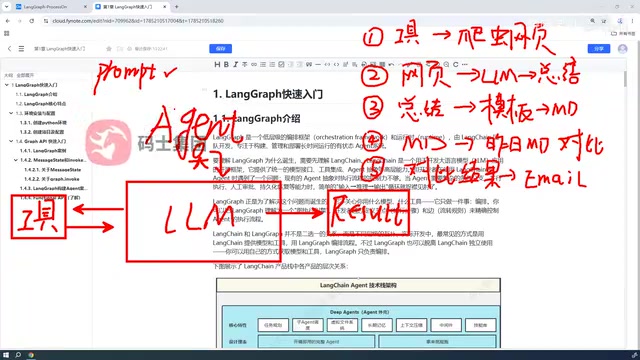
Task: Collapse the '1.4.2. MessageState和invoke' outline node
Action: (x=16, y=160)
